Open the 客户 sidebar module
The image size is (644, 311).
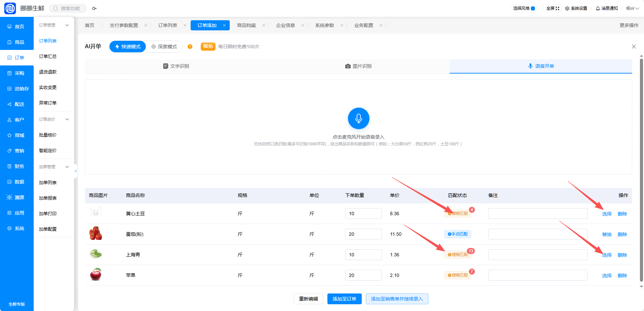point(17,120)
